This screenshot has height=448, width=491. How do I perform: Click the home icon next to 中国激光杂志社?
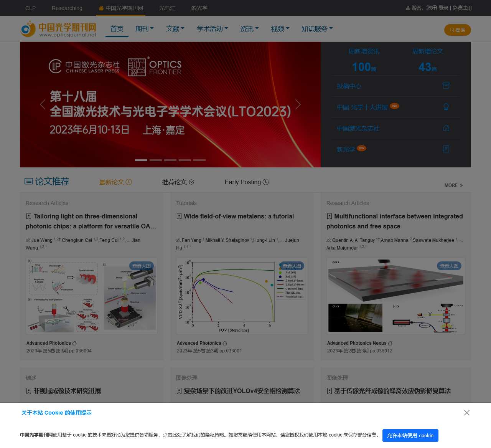[446, 128]
